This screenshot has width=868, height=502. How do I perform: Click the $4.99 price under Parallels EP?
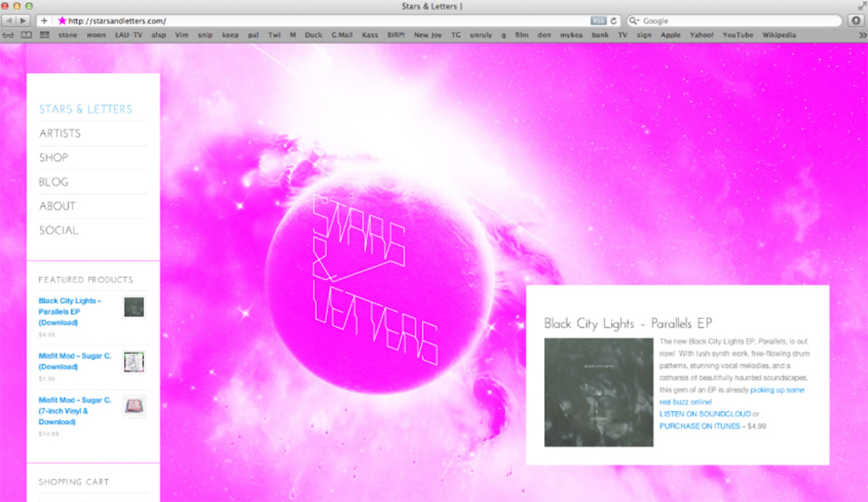point(46,335)
